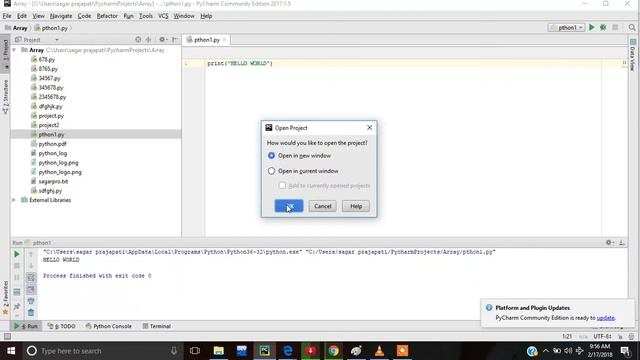
Task: Click the collapse-all icon in Project panel header
Action: coord(148,40)
